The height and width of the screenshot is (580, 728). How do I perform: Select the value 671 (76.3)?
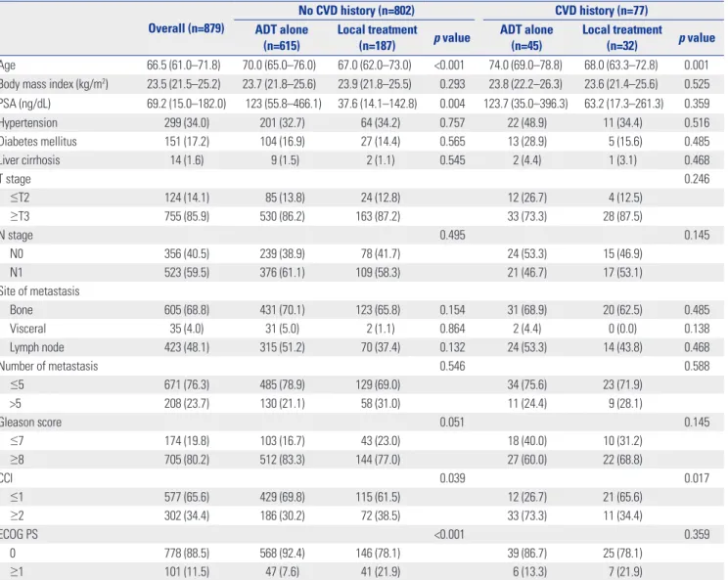(187, 384)
